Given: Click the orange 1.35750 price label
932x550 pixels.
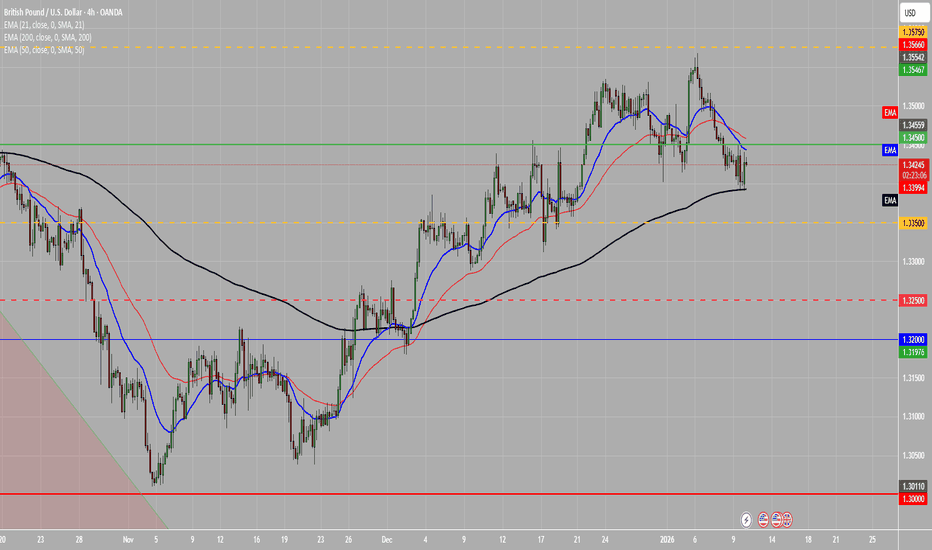Looking at the screenshot, I should pos(913,32).
